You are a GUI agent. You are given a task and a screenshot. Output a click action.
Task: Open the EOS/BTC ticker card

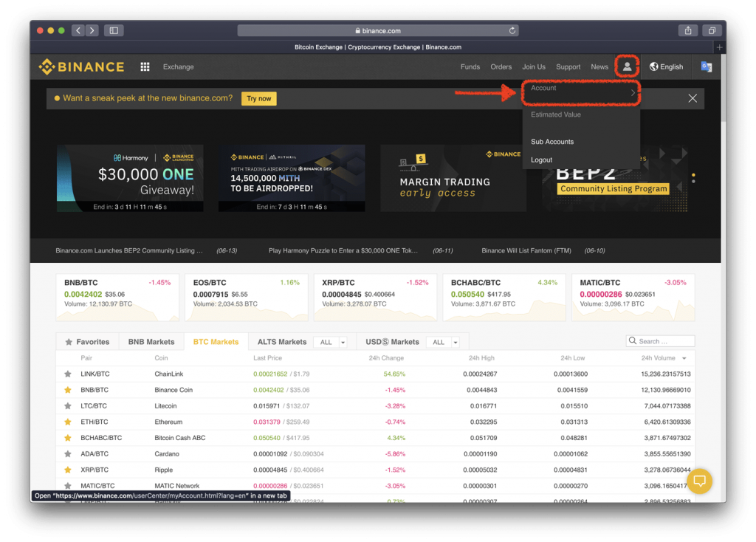pos(247,298)
